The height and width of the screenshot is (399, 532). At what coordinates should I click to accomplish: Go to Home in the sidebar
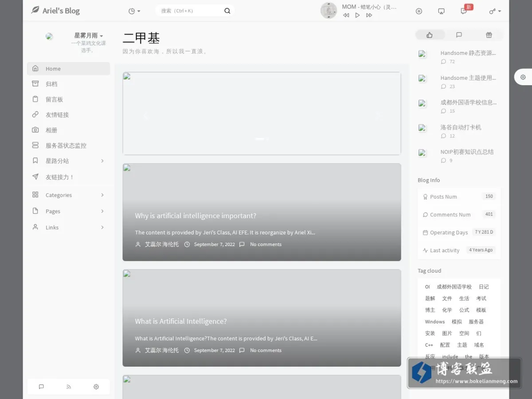click(68, 69)
